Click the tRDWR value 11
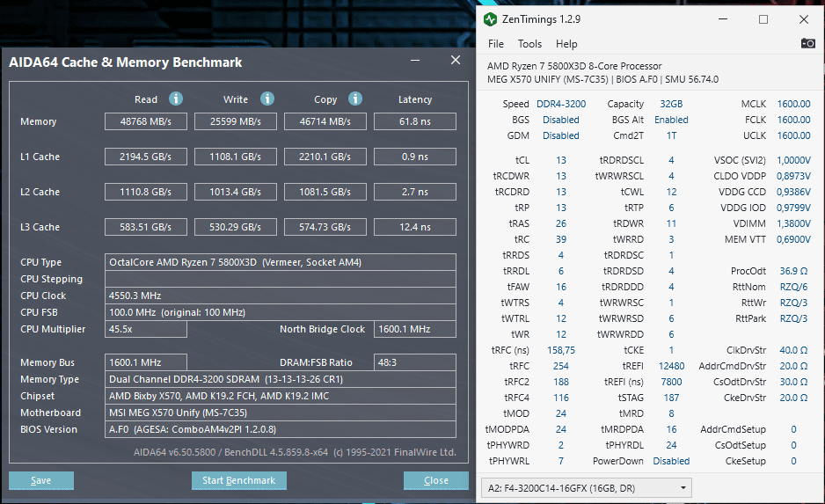This screenshot has width=825, height=504. [671, 223]
